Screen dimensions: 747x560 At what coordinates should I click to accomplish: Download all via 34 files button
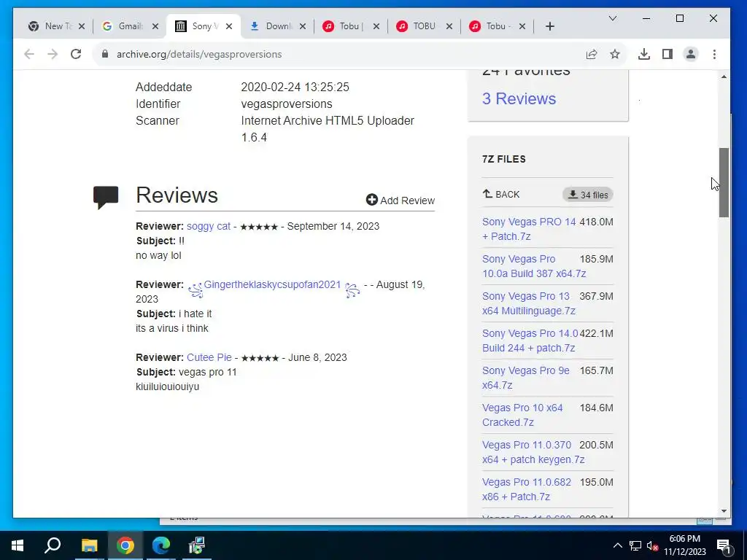pyautogui.click(x=588, y=195)
